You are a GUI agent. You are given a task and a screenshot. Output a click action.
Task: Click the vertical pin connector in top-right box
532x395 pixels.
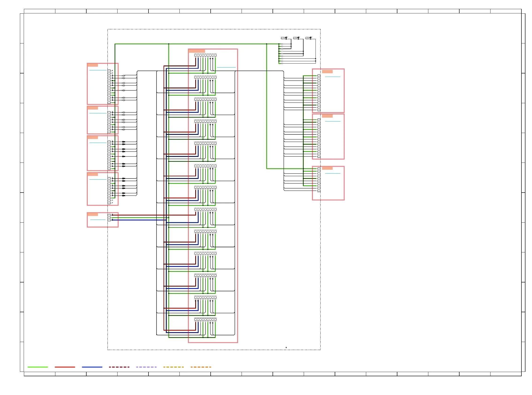[x=319, y=93]
